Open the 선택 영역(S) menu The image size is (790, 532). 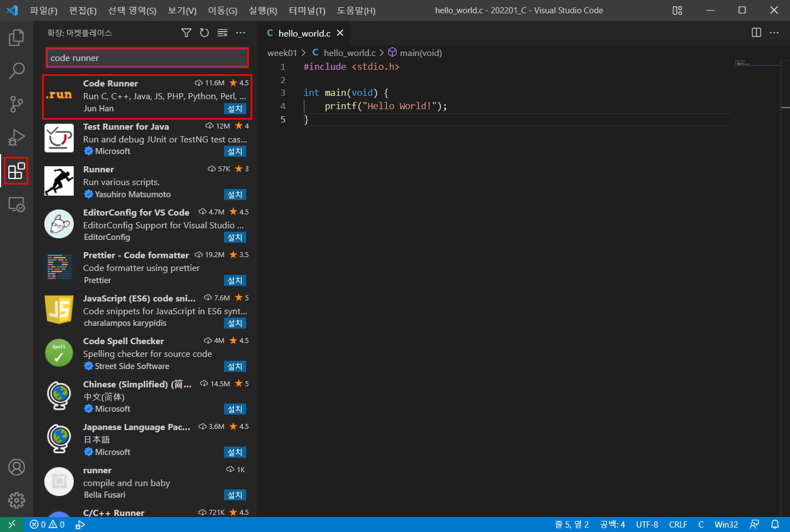[132, 11]
